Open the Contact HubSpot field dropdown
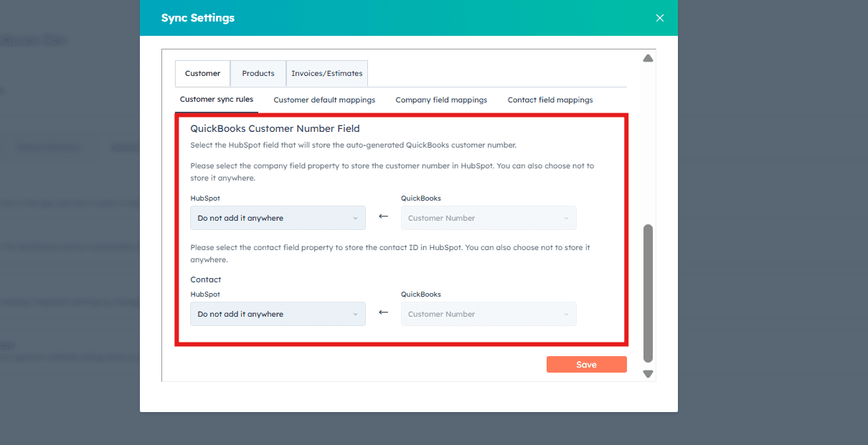 point(278,314)
